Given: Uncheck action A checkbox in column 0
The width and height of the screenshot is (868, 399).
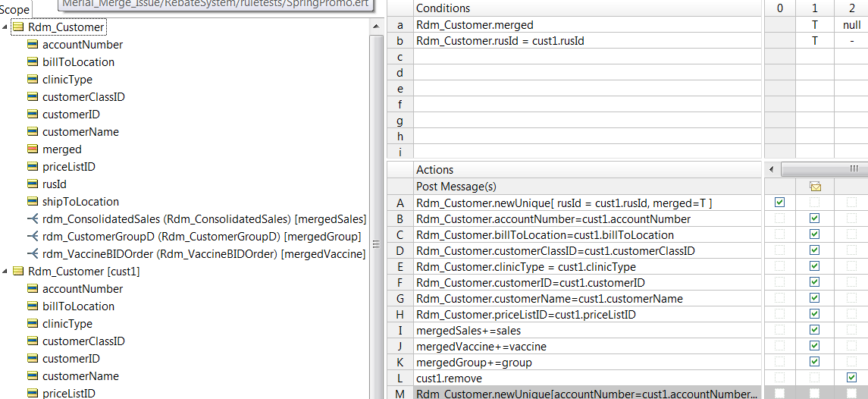Looking at the screenshot, I should (x=779, y=203).
